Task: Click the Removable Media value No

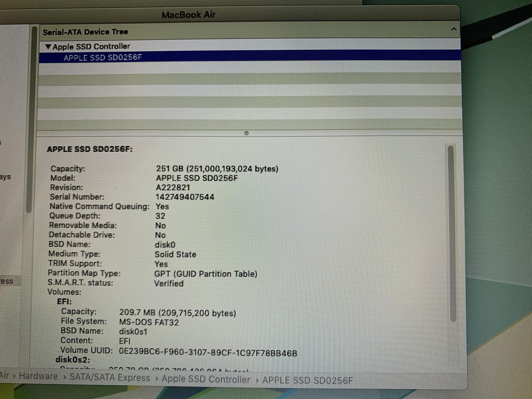Action: click(160, 226)
